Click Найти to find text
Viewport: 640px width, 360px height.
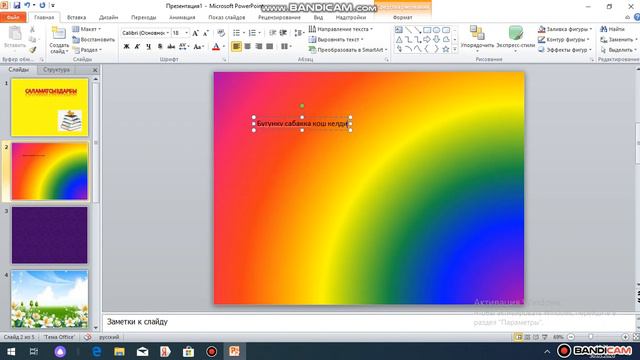[613, 29]
